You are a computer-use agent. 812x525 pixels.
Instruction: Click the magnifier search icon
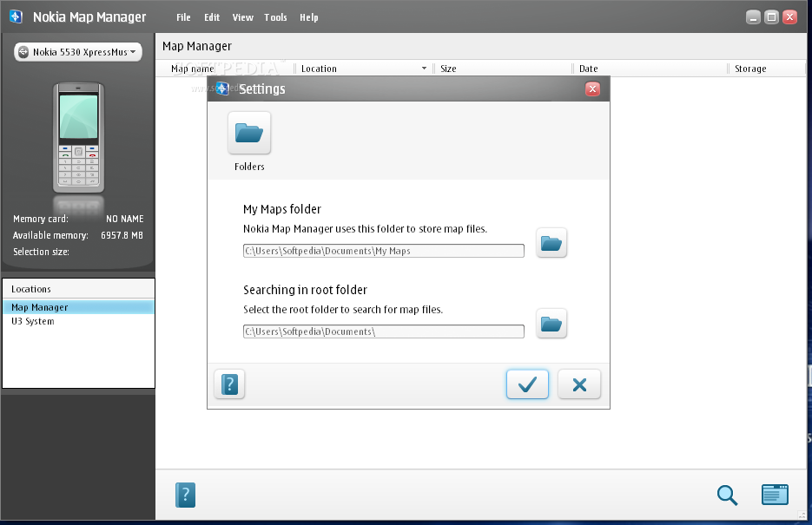tap(727, 495)
